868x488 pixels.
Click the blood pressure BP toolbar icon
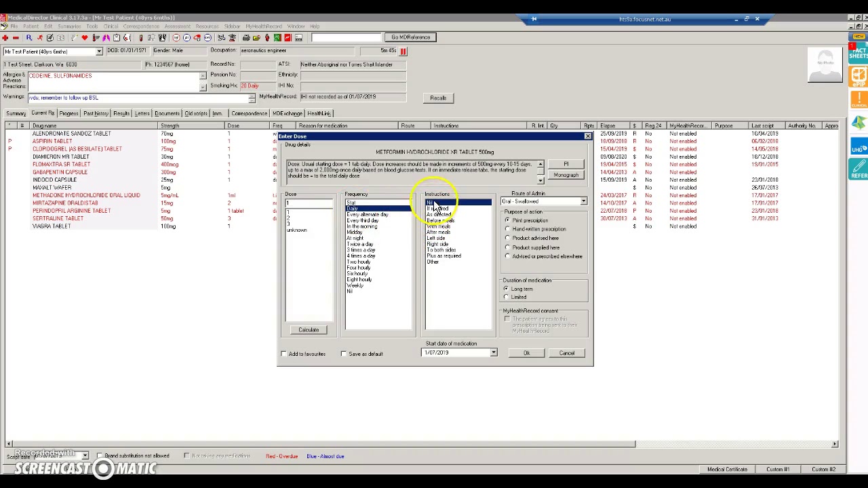pos(96,37)
